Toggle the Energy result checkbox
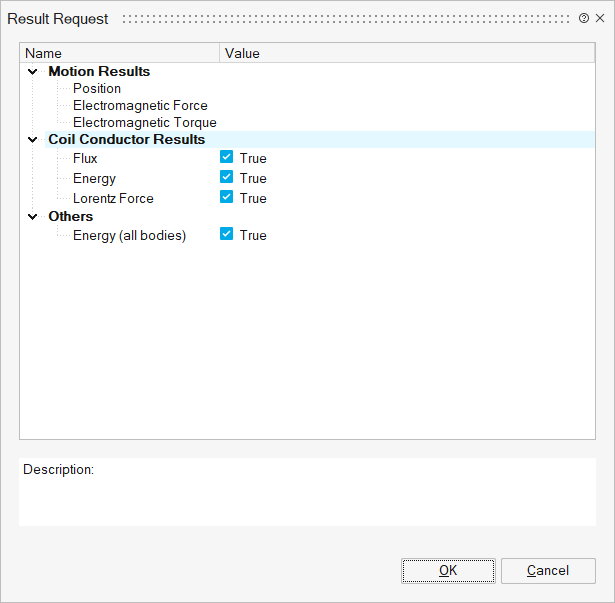Screen dimensions: 615x603 point(227,177)
